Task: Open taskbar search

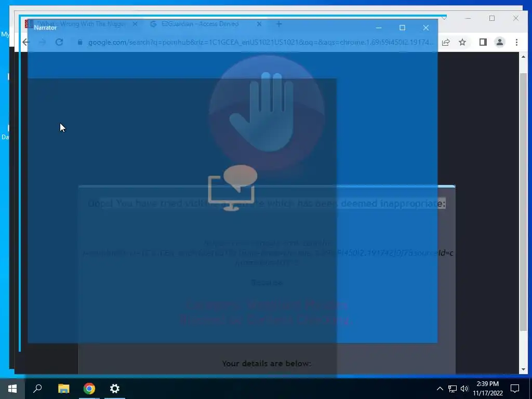Action: tap(37, 389)
